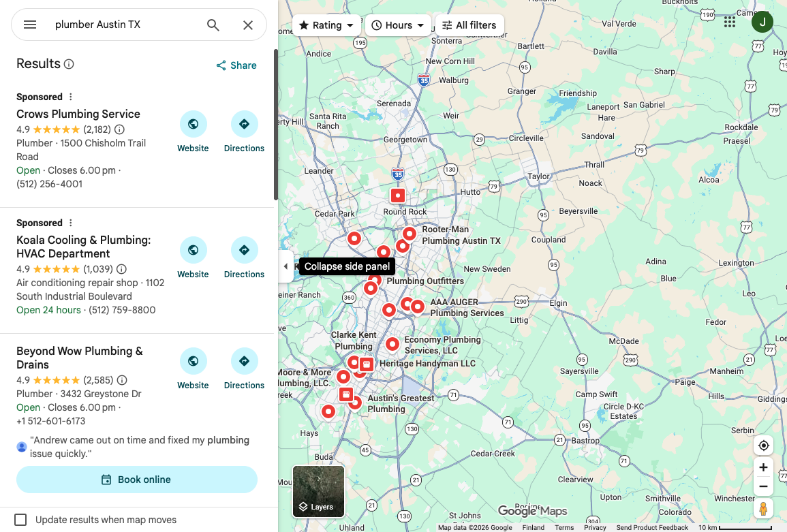Viewport: 787px width, 532px height.
Task: Click the map scale bar '10 km'
Action: click(x=735, y=527)
